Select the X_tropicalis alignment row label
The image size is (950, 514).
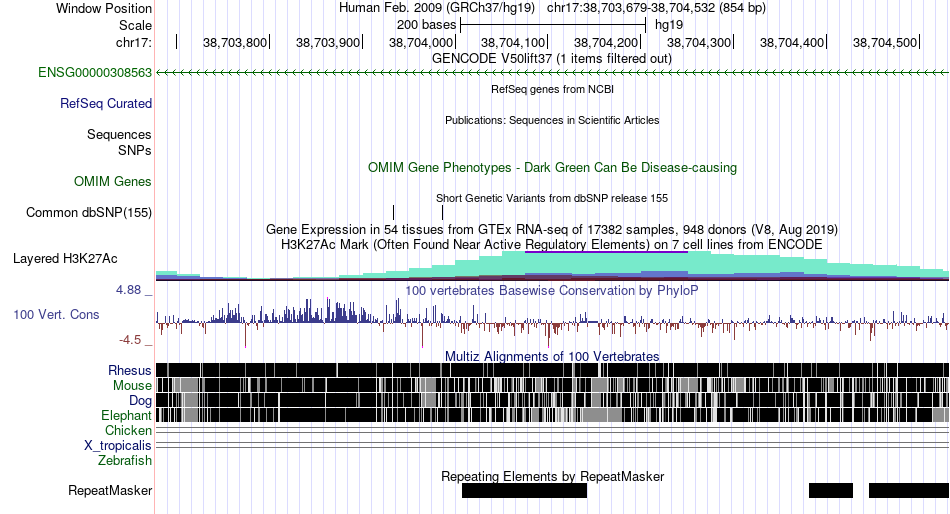[x=118, y=446]
